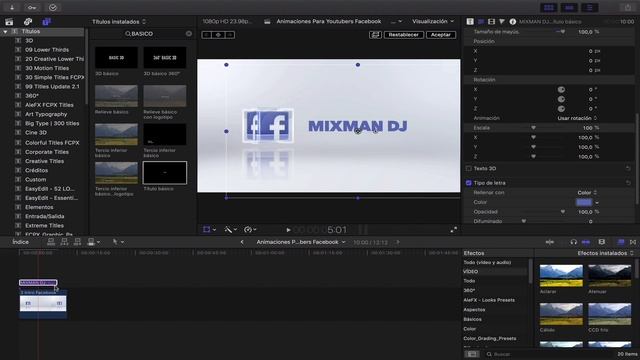The height and width of the screenshot is (360, 640).
Task: Select Básicos in effects categories
Action: pos(473,319)
